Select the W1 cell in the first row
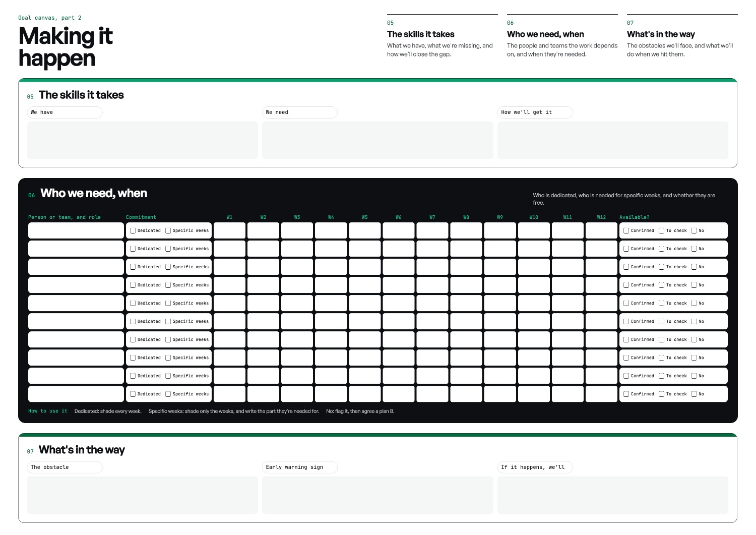 pyautogui.click(x=229, y=230)
